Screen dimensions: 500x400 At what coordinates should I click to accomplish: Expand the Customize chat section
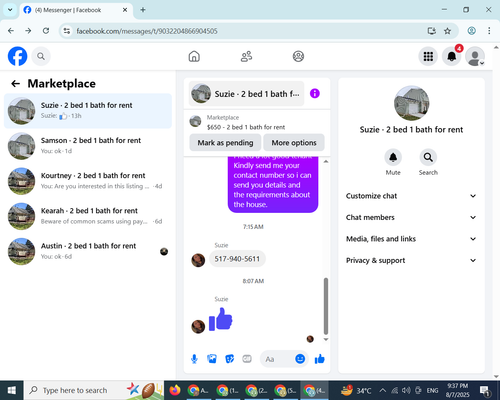[411, 196]
